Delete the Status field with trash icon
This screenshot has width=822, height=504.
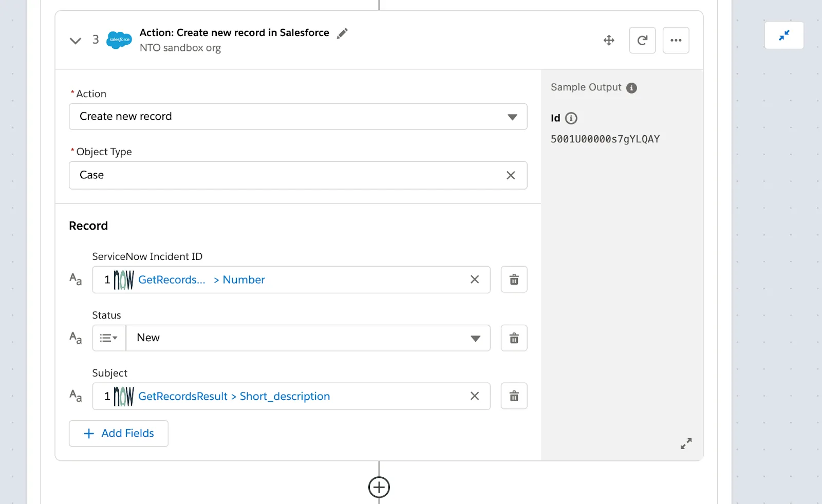[x=514, y=338]
